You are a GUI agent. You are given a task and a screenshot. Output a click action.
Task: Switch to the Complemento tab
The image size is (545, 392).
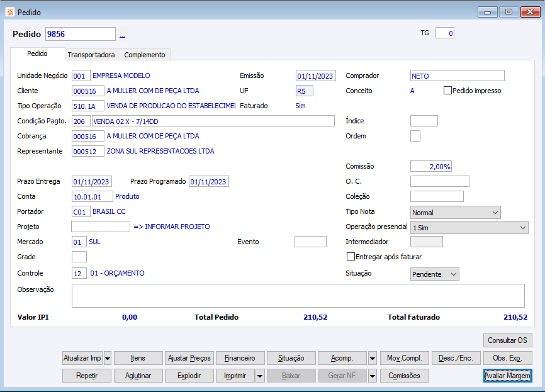click(x=145, y=55)
